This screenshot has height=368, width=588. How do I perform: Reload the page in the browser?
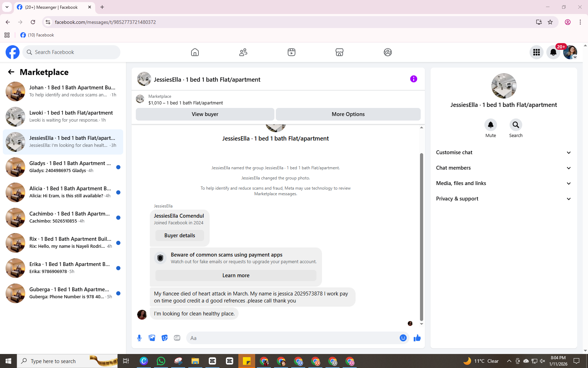(33, 22)
